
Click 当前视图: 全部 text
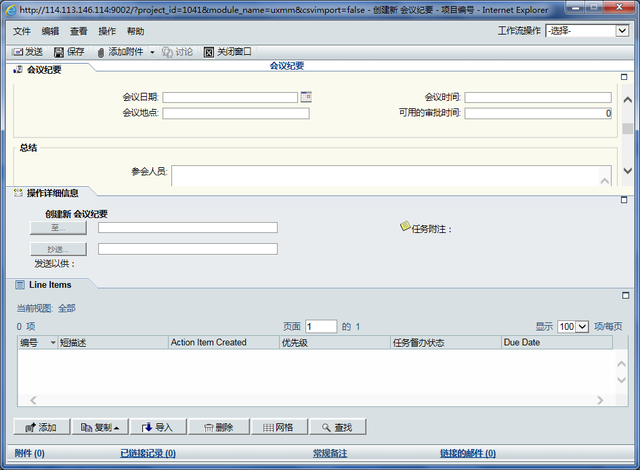tap(46, 308)
